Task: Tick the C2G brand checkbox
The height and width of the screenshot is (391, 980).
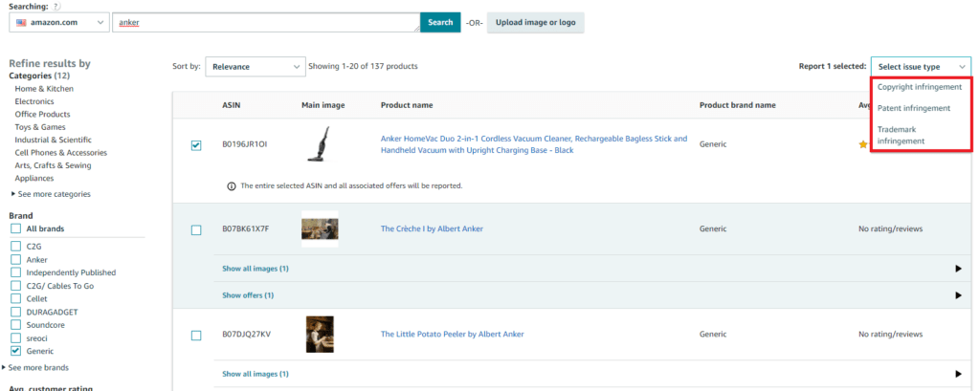Action: [x=16, y=246]
